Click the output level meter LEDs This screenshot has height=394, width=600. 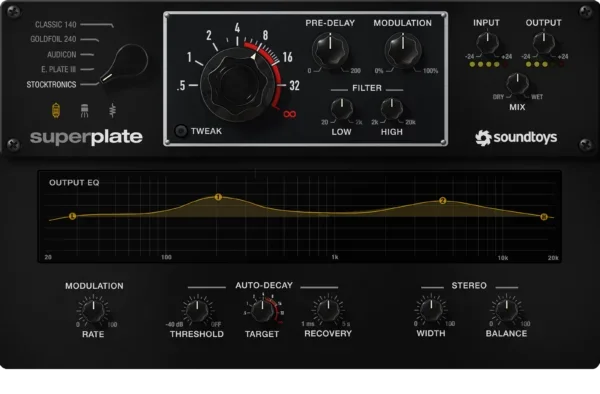tap(545, 65)
